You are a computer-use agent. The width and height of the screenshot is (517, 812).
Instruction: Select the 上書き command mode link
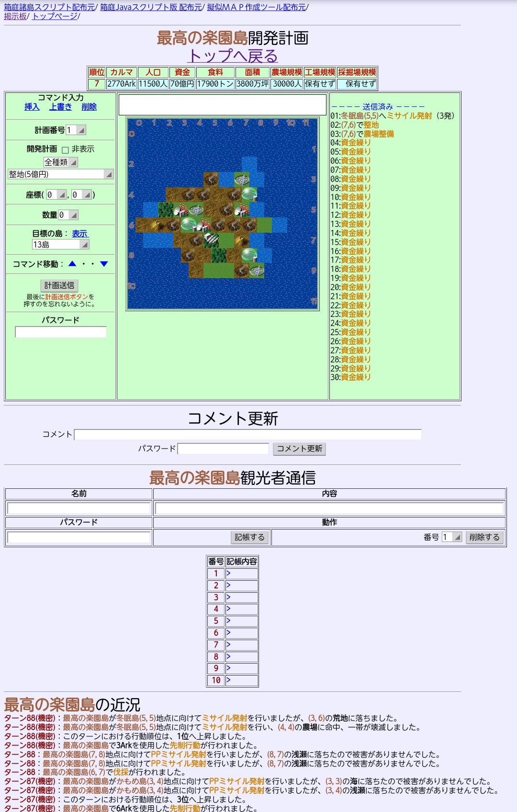click(x=60, y=107)
